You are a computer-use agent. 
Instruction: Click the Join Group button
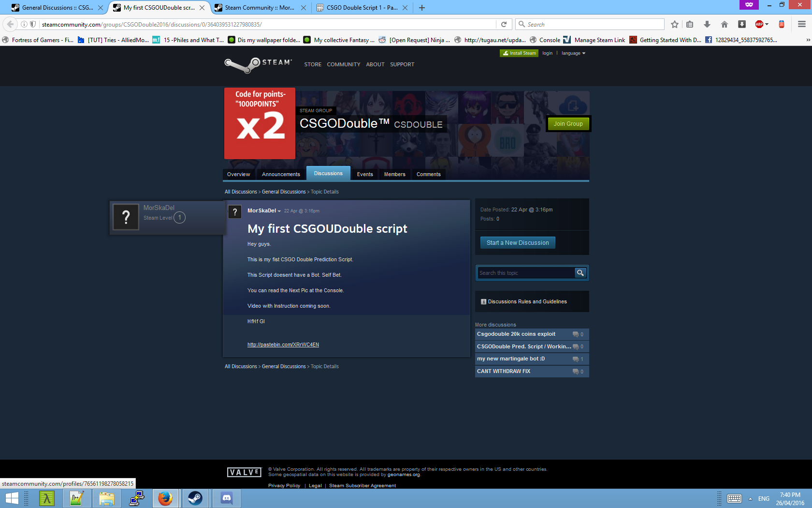[x=568, y=124]
